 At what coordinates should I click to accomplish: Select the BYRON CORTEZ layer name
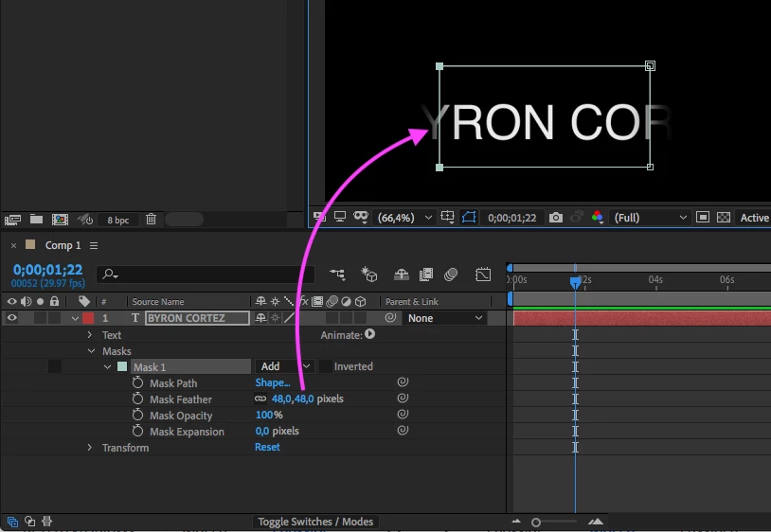click(197, 318)
